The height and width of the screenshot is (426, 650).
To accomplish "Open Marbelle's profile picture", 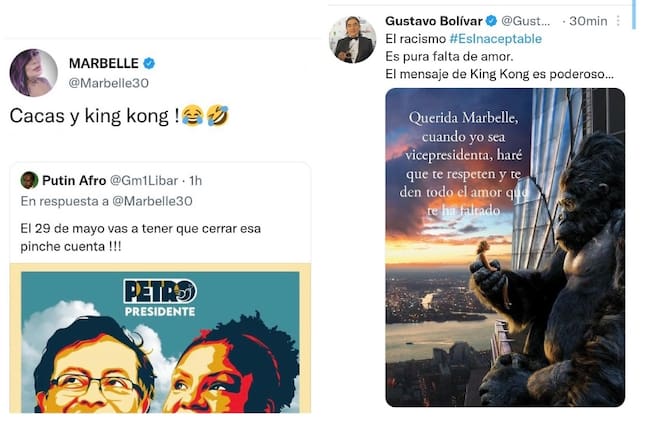I will point(34,73).
